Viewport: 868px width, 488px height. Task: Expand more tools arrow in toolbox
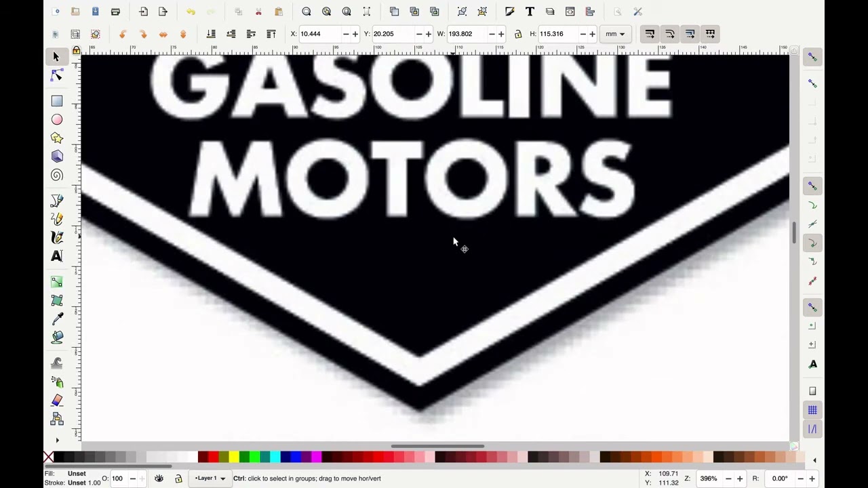pos(57,440)
